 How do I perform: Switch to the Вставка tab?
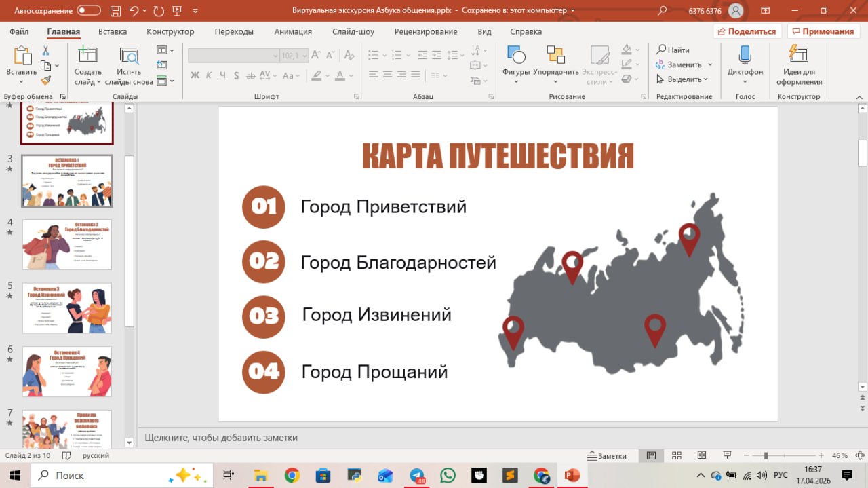113,31
